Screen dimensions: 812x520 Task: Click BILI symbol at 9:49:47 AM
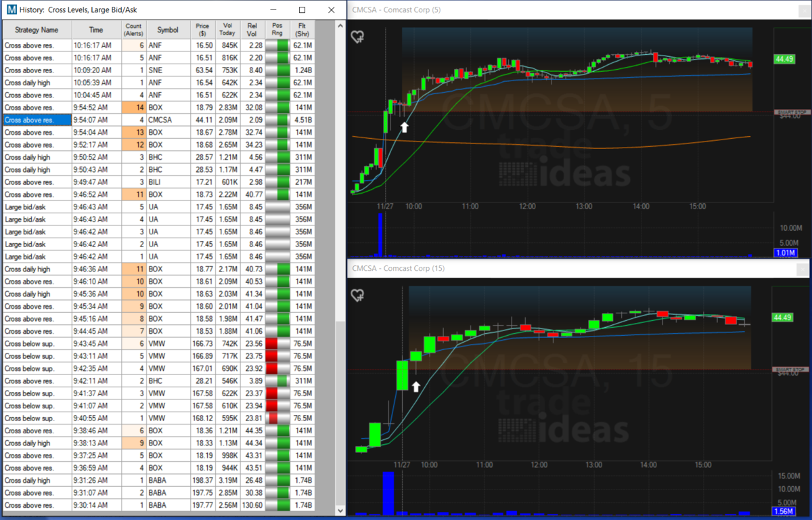tap(156, 182)
